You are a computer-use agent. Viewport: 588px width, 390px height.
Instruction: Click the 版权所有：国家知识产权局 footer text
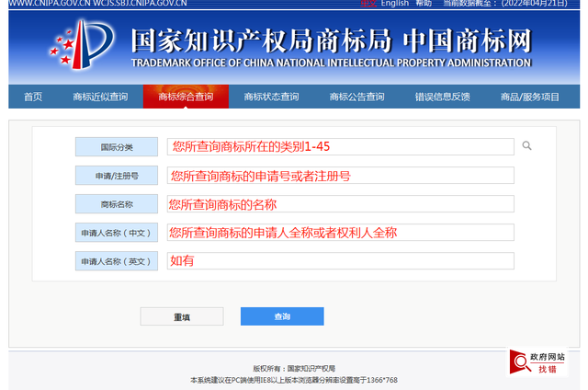[x=294, y=369]
